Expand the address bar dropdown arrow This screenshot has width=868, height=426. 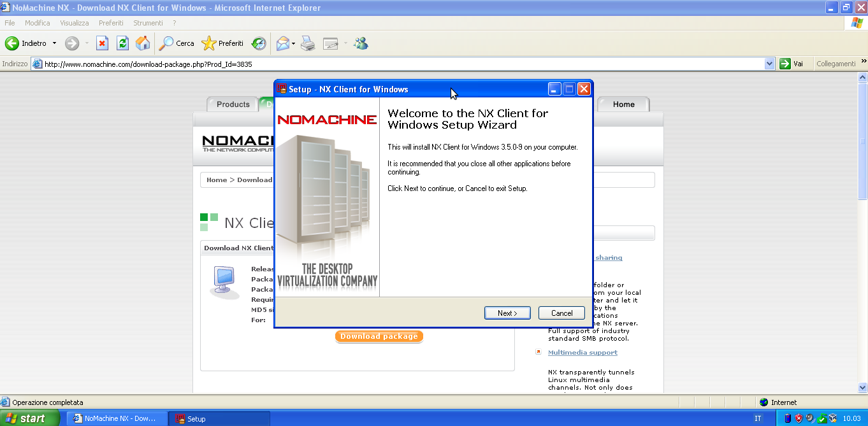click(770, 64)
